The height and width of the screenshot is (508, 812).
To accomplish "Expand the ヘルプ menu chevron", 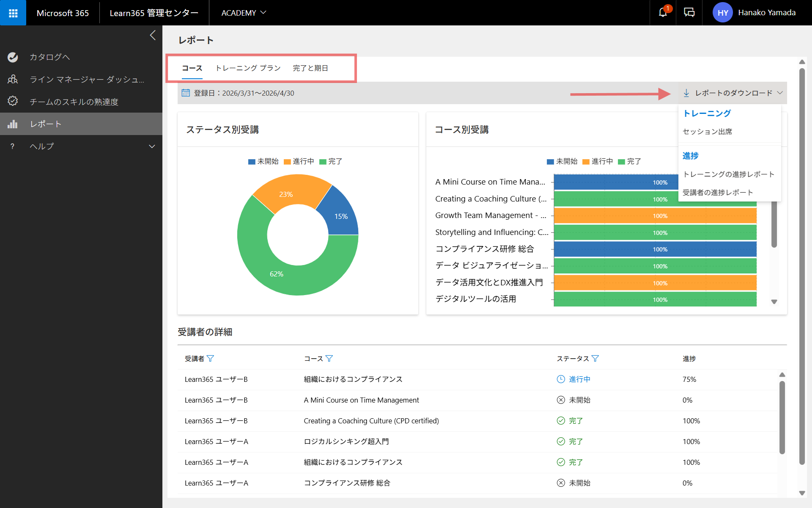I will tap(152, 146).
